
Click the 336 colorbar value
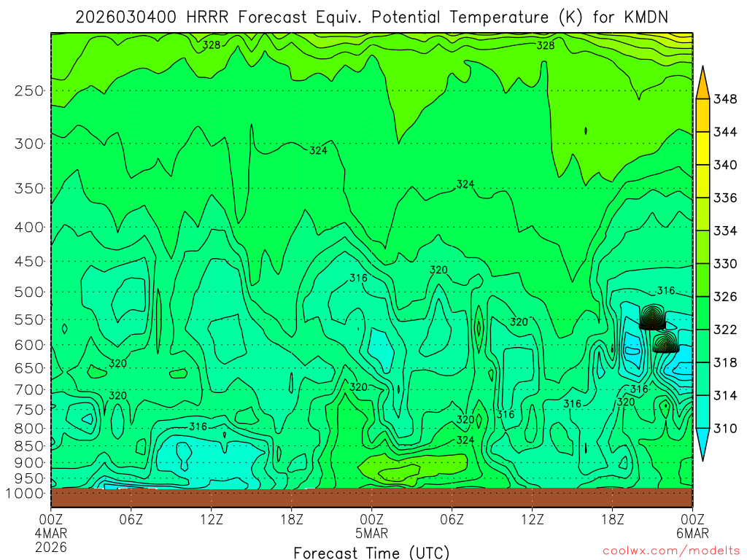click(x=725, y=198)
